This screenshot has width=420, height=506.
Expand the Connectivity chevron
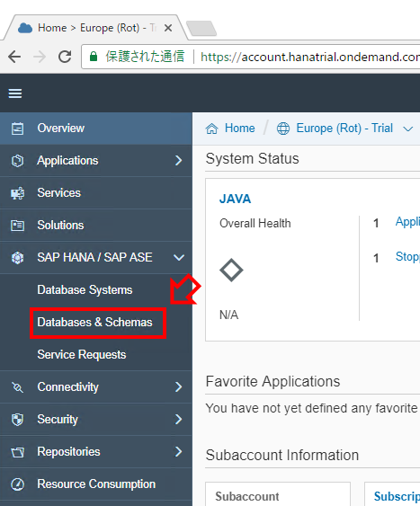(x=179, y=386)
